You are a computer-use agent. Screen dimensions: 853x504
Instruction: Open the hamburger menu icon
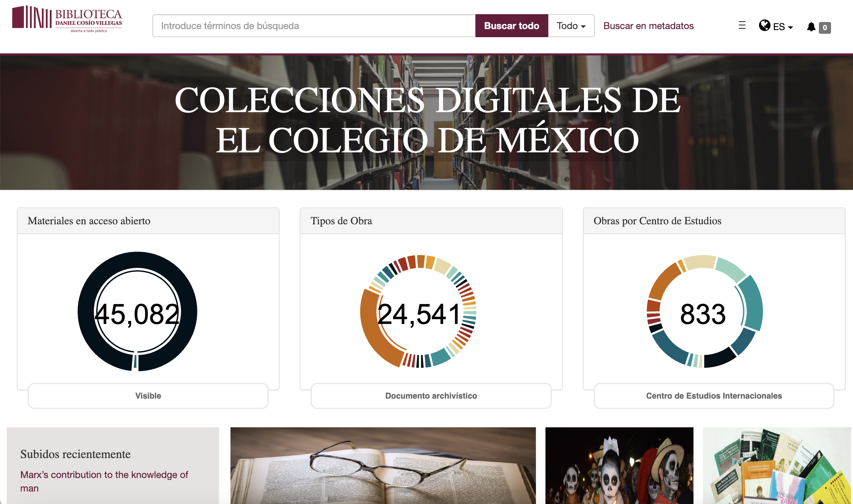[742, 25]
